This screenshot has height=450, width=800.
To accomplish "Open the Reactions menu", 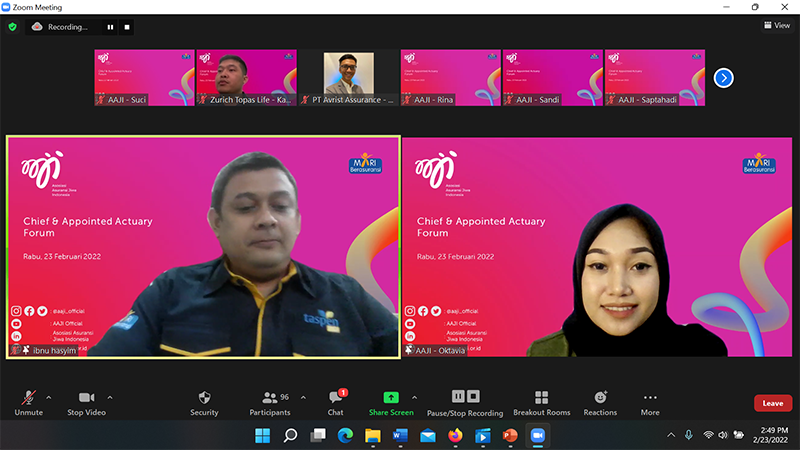I will [600, 403].
